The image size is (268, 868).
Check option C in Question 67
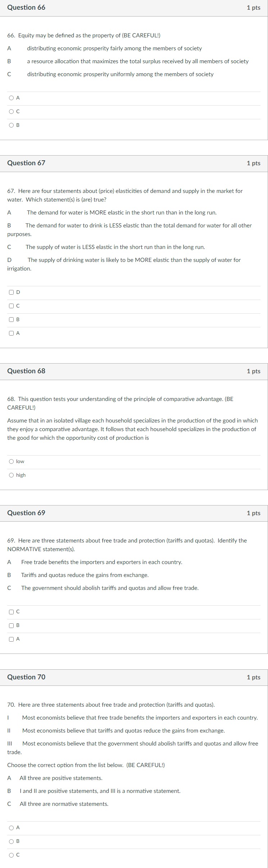(x=11, y=306)
